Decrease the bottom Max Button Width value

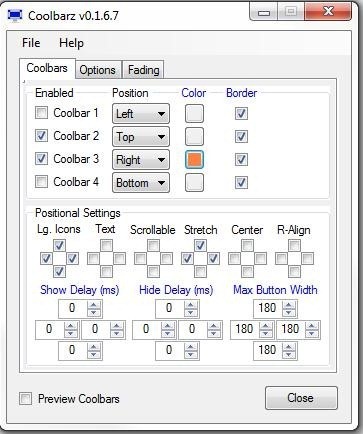[289, 354]
